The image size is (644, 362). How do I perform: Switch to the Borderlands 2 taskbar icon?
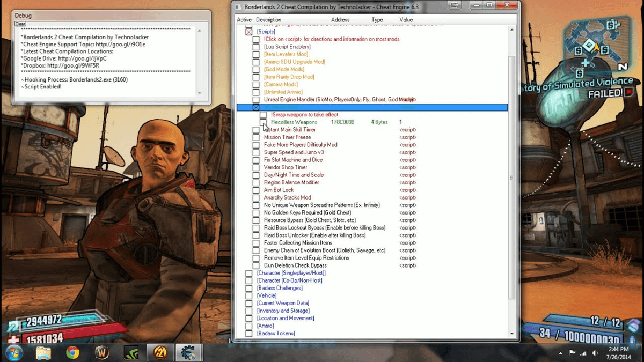click(159, 352)
